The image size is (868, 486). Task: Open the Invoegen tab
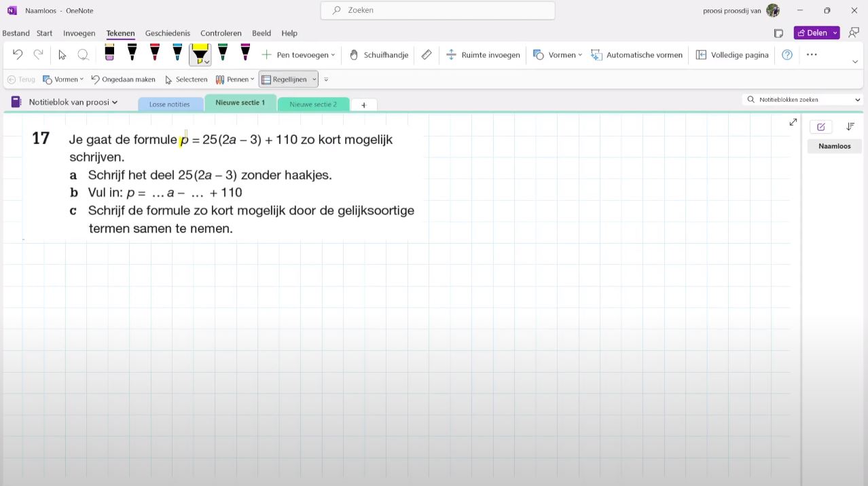[x=79, y=33]
